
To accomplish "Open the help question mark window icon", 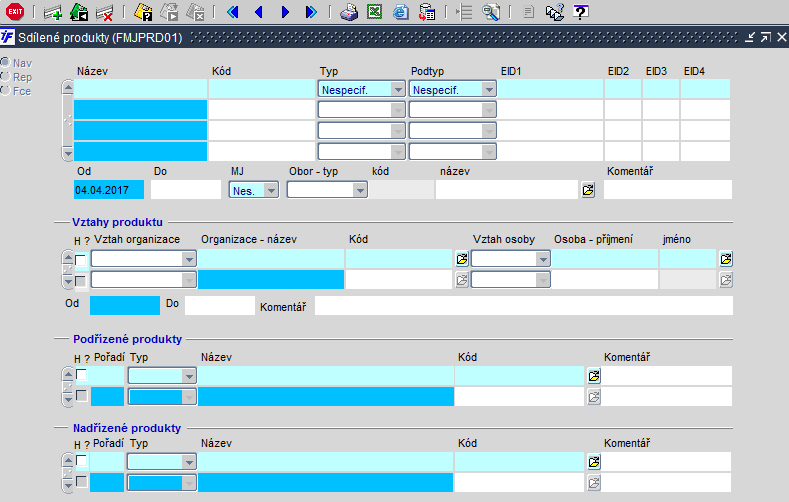I will click(581, 12).
